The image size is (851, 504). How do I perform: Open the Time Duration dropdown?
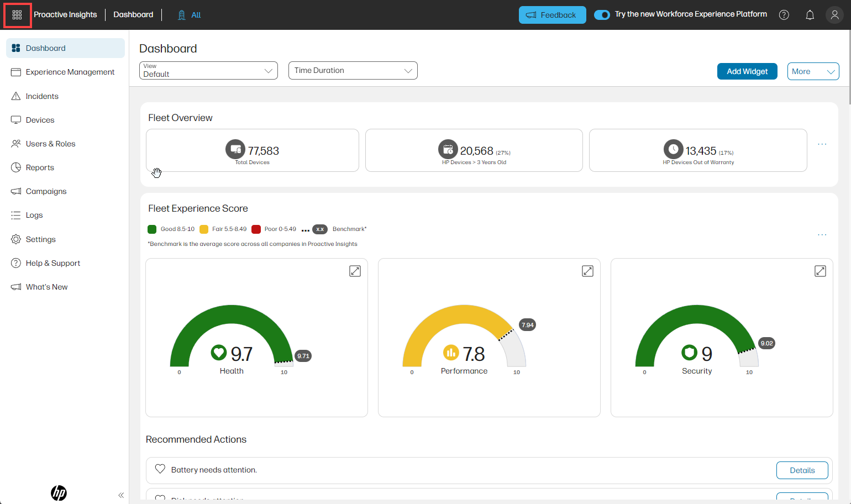pyautogui.click(x=353, y=70)
